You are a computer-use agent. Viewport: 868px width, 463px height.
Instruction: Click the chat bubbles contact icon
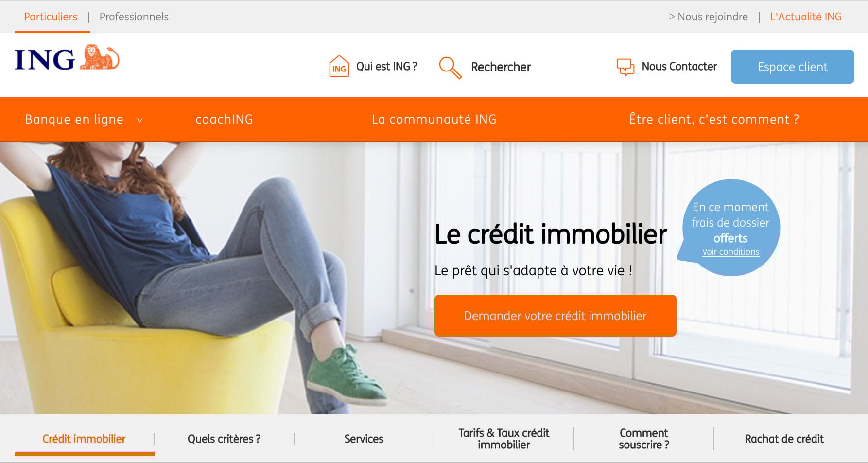625,67
